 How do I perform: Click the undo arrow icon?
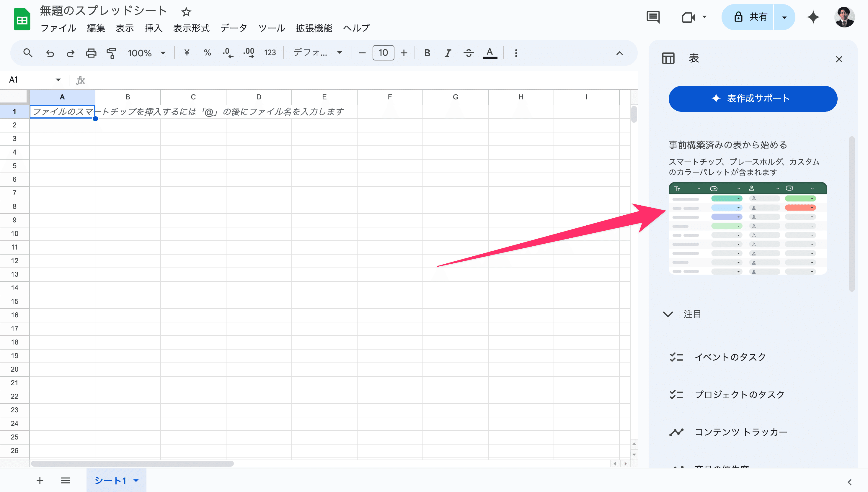pos(50,53)
